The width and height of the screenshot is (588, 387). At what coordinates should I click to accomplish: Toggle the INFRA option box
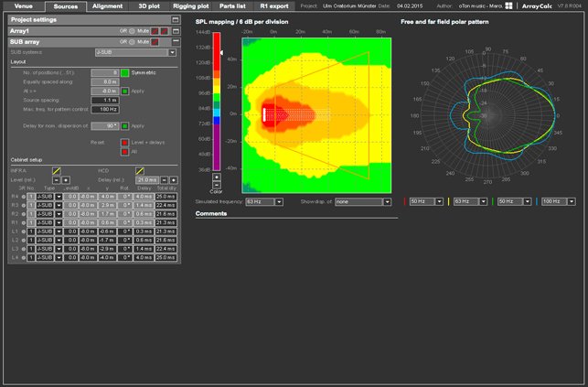57,171
